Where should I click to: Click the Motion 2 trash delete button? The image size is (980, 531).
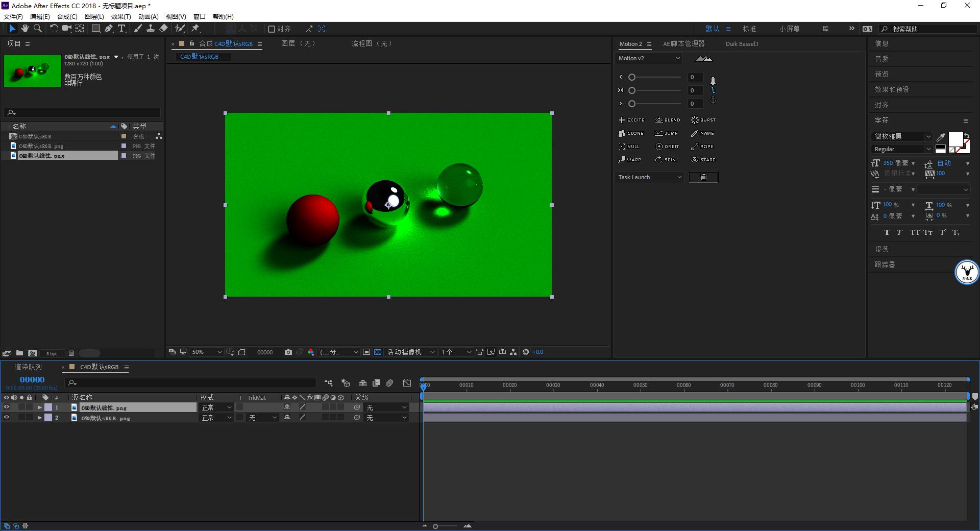pyautogui.click(x=703, y=177)
